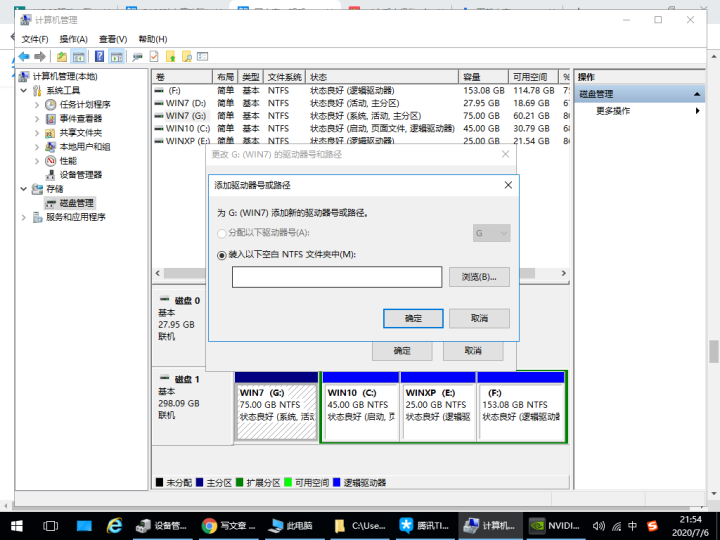Open the drive letter G dropdown

(x=491, y=233)
